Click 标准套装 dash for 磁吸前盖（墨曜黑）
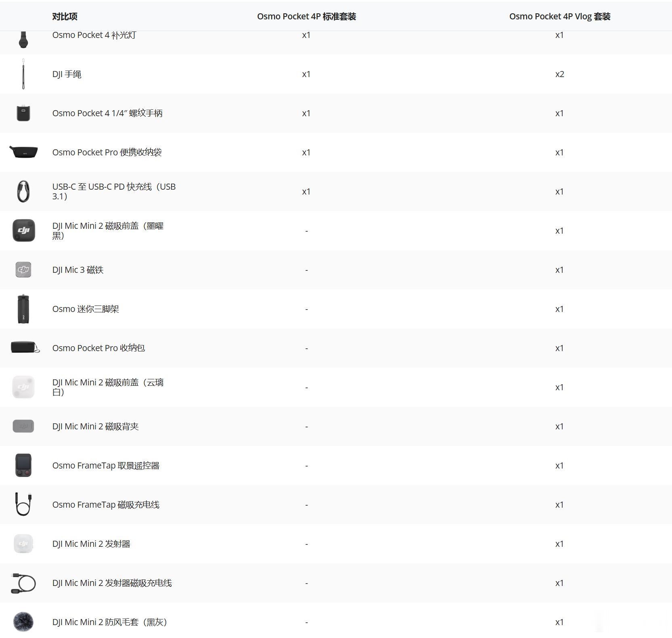This screenshot has width=672, height=638. tap(307, 231)
